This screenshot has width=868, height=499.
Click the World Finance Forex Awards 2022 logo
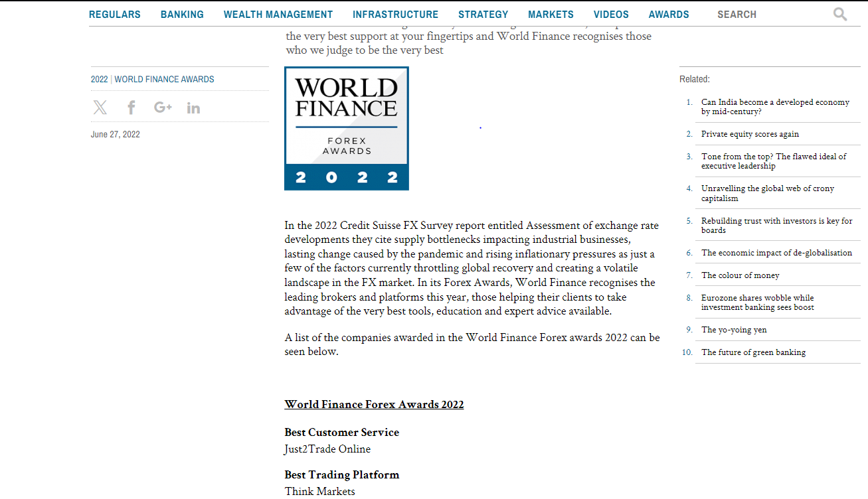click(x=347, y=129)
